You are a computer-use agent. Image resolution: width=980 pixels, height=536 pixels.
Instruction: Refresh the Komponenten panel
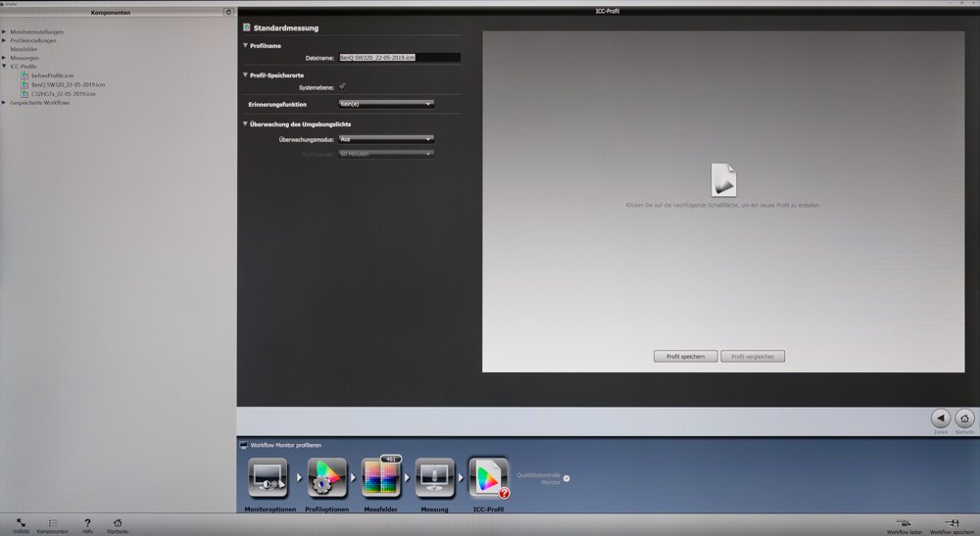pos(228,13)
